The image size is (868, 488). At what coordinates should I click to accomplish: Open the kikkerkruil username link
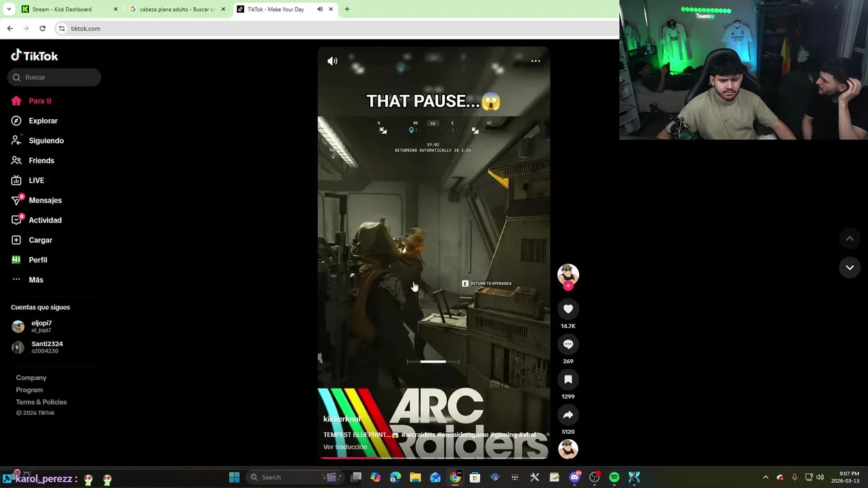[342, 420]
